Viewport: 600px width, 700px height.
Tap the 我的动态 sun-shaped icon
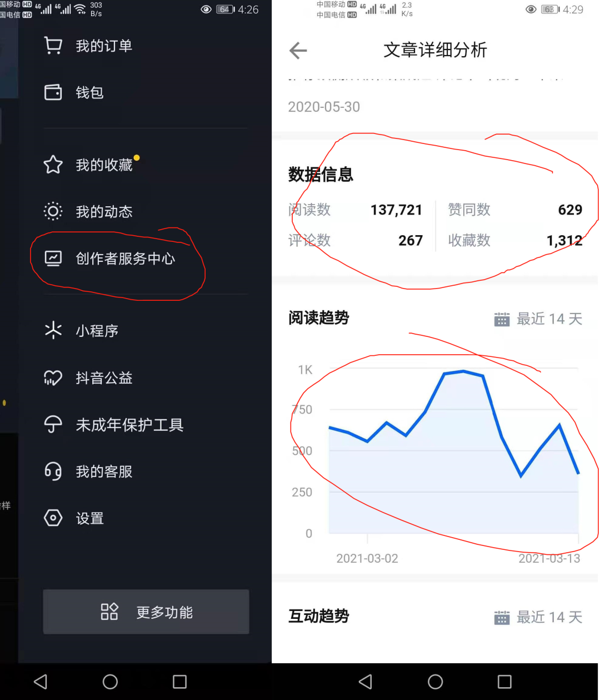pos(53,211)
